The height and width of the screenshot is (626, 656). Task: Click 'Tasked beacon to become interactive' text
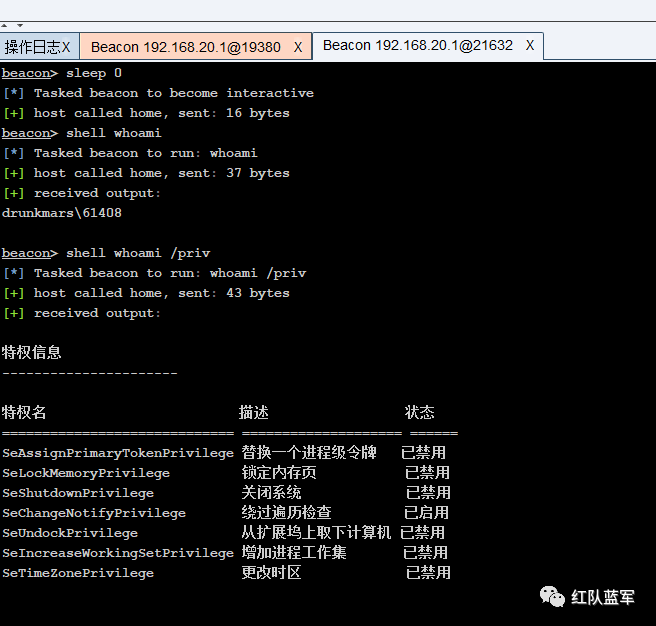[x=174, y=93]
